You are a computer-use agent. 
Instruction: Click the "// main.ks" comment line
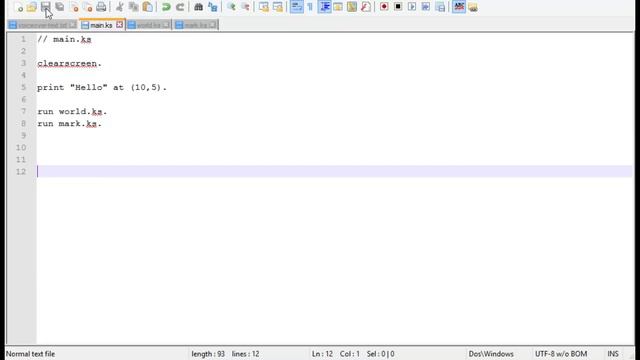point(64,39)
